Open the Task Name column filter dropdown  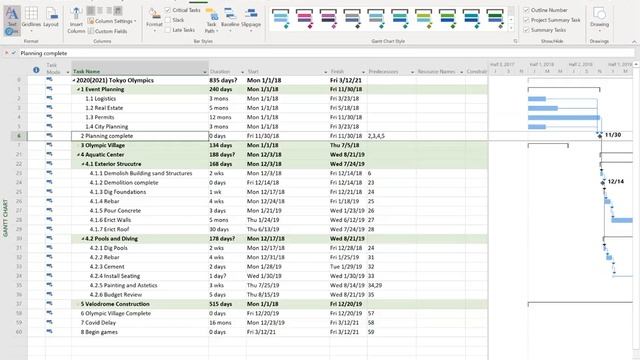pos(204,72)
